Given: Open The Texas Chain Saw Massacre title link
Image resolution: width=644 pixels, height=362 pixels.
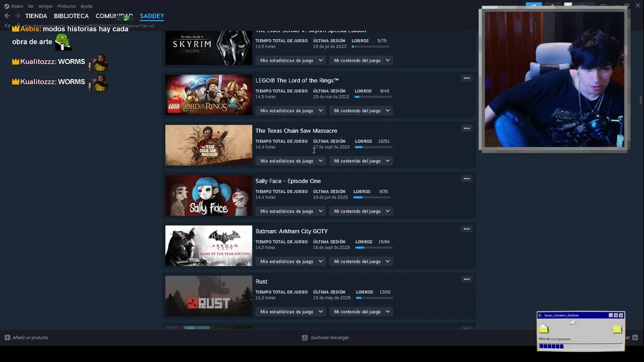Looking at the screenshot, I should point(296,131).
